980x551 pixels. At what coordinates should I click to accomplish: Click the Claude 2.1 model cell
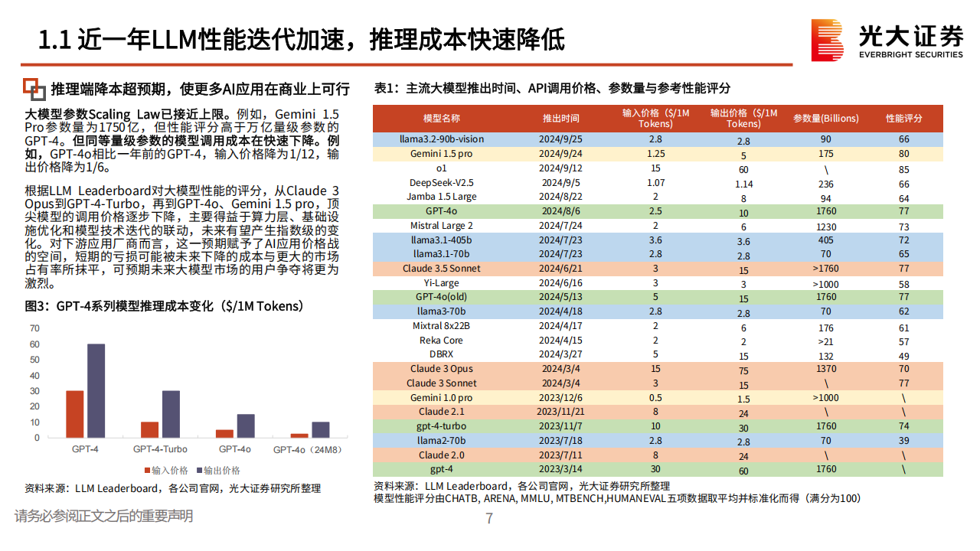(x=442, y=412)
